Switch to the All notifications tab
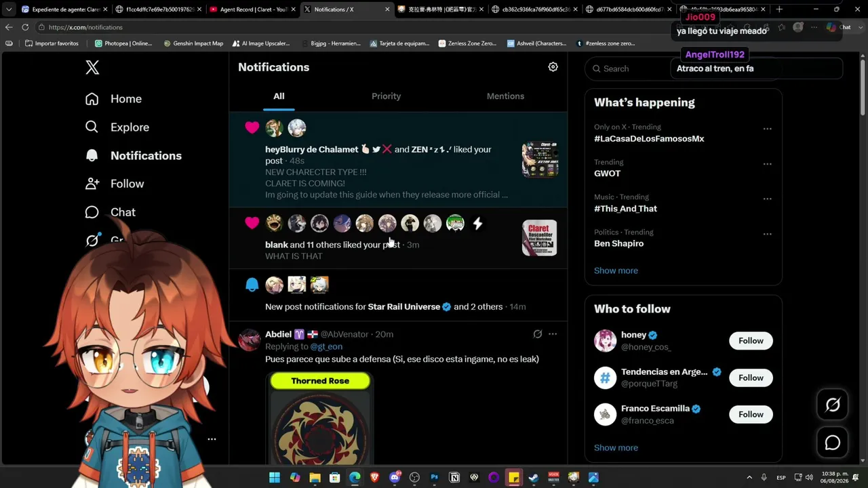The width and height of the screenshot is (868, 488). click(x=279, y=96)
